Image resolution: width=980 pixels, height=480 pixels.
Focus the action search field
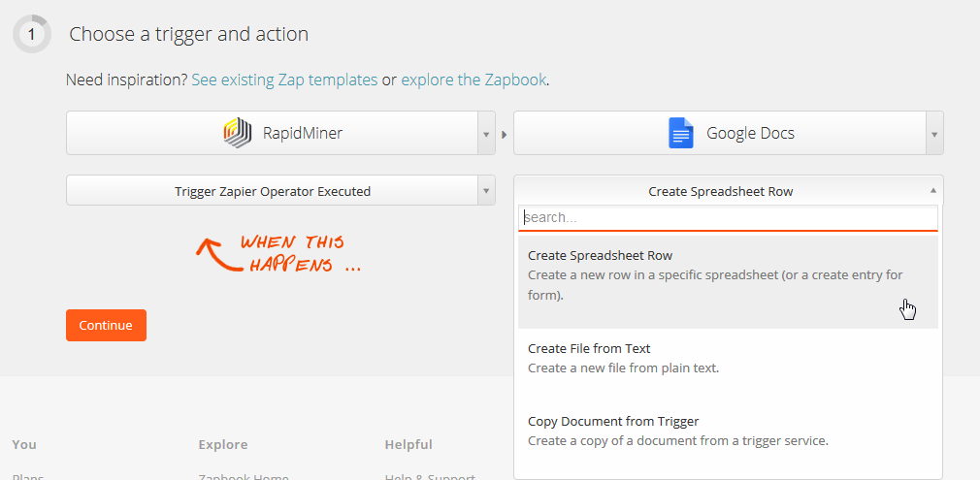(x=728, y=217)
